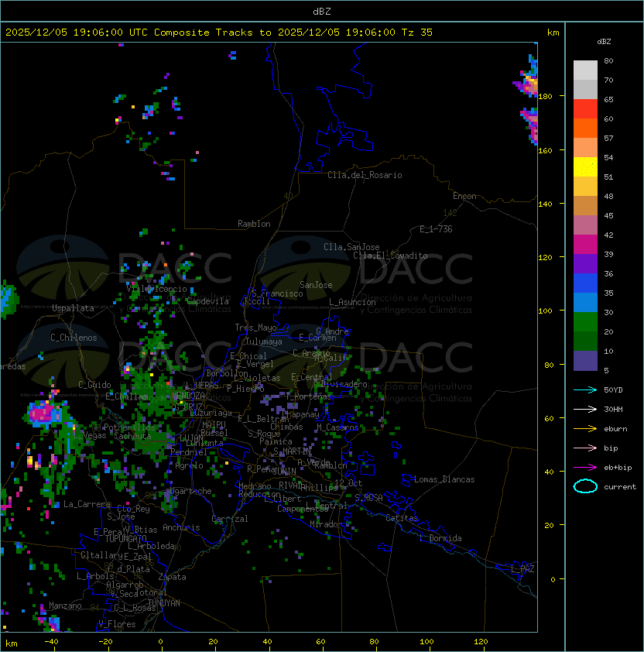Pick the light blue 30-35 legend swatch
The width and height of the screenshot is (644, 652).
tap(585, 302)
